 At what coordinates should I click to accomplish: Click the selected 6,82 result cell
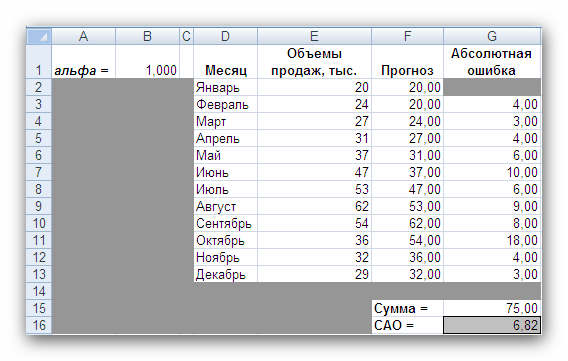tap(492, 325)
